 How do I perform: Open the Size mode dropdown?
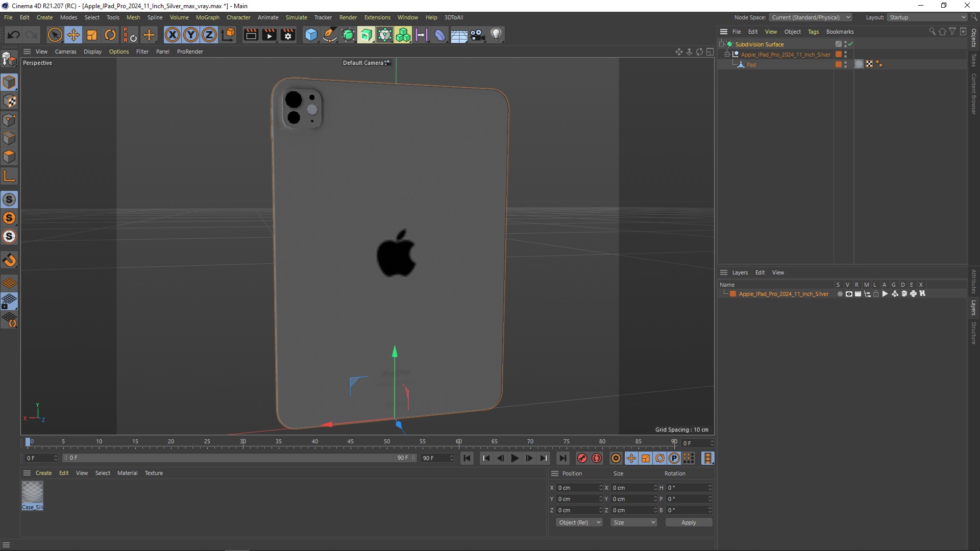[x=633, y=522]
